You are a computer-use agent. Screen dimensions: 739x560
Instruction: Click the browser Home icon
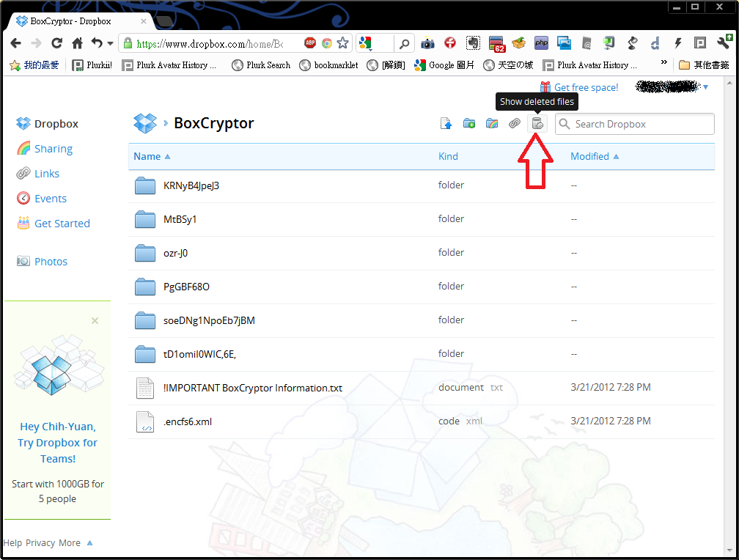(77, 43)
